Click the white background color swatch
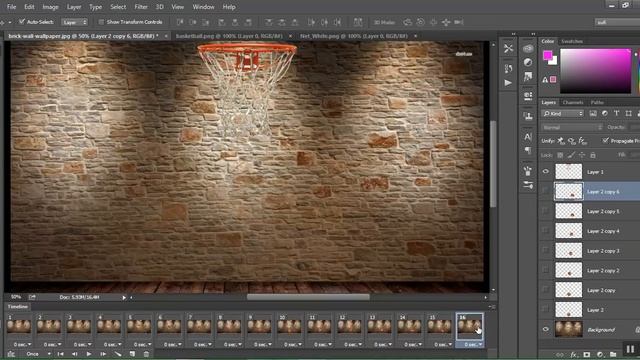Image resolution: width=640 pixels, height=360 pixels. tap(554, 62)
